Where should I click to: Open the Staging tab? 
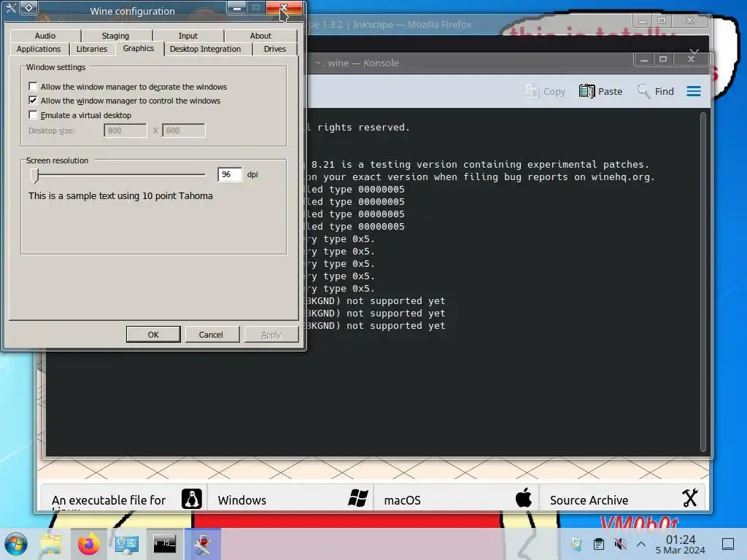(x=116, y=36)
